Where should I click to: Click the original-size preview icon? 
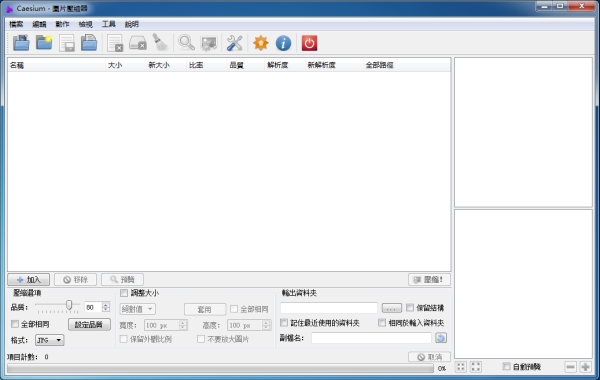[x=476, y=367]
